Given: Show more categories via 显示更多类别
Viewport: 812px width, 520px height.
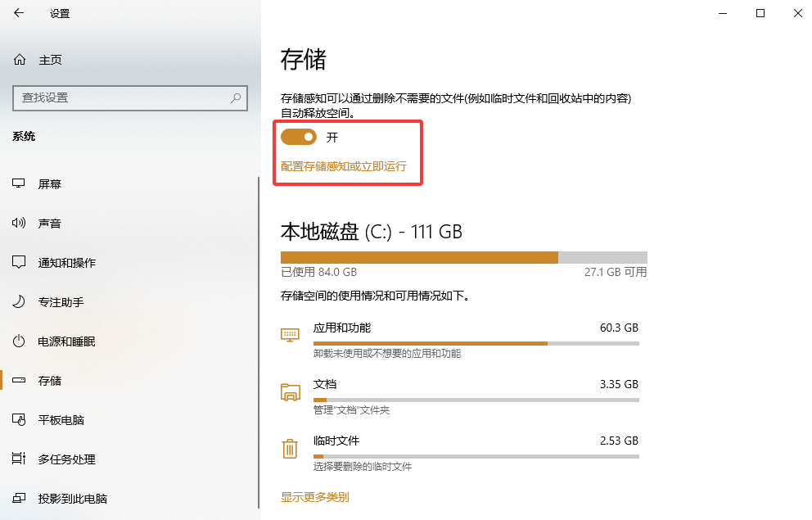Looking at the screenshot, I should [314, 496].
